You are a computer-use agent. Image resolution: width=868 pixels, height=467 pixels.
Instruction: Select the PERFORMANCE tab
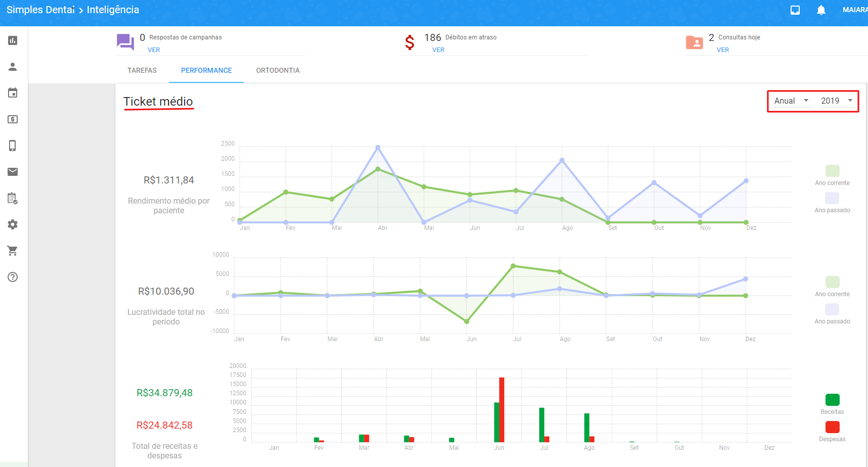click(206, 70)
